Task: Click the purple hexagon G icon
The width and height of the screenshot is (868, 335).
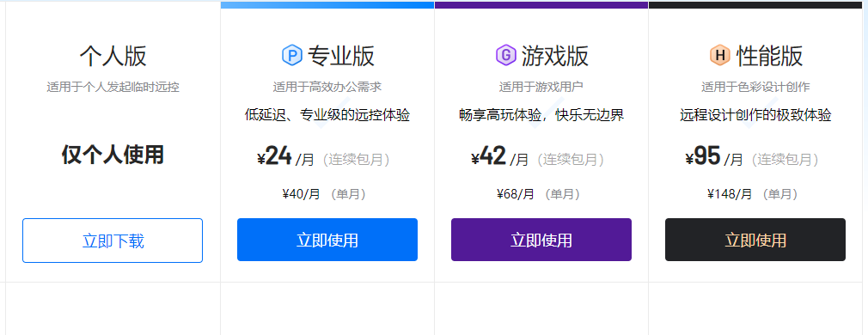Action: click(505, 55)
